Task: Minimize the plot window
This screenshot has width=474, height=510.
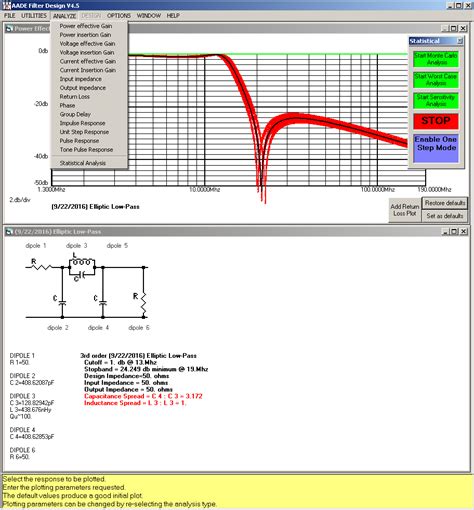Action: 446,29
